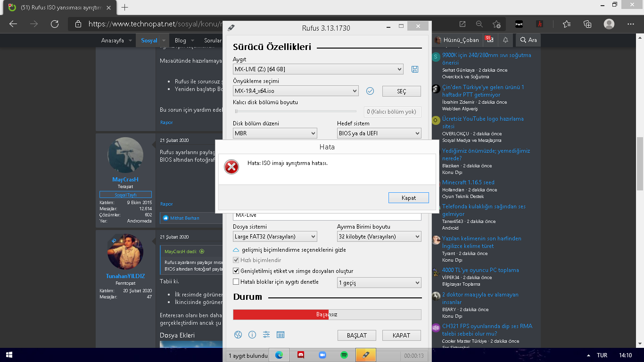Image resolution: width=644 pixels, height=362 pixels.
Task: Open the Ara search button
Action: pyautogui.click(x=528, y=40)
